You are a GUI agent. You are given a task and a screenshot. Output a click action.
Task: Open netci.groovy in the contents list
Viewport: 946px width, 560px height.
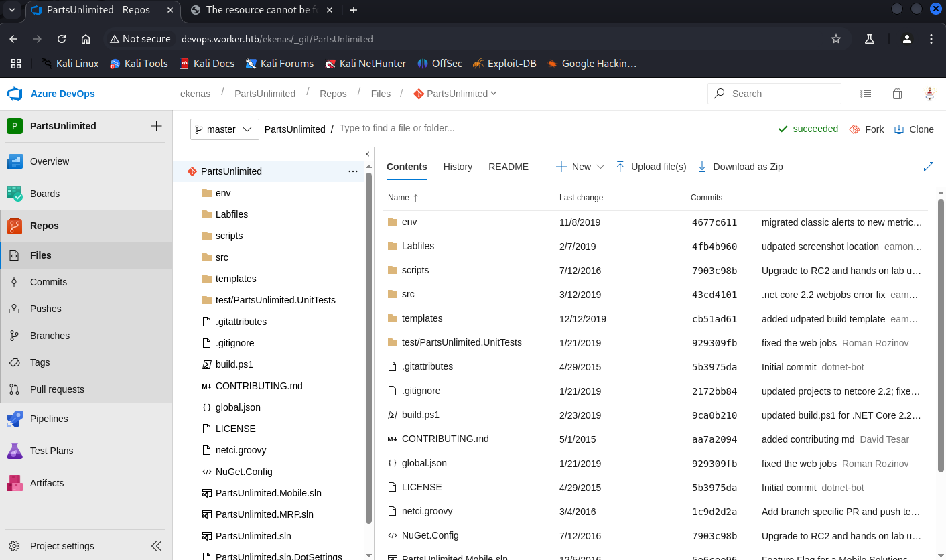point(427,511)
